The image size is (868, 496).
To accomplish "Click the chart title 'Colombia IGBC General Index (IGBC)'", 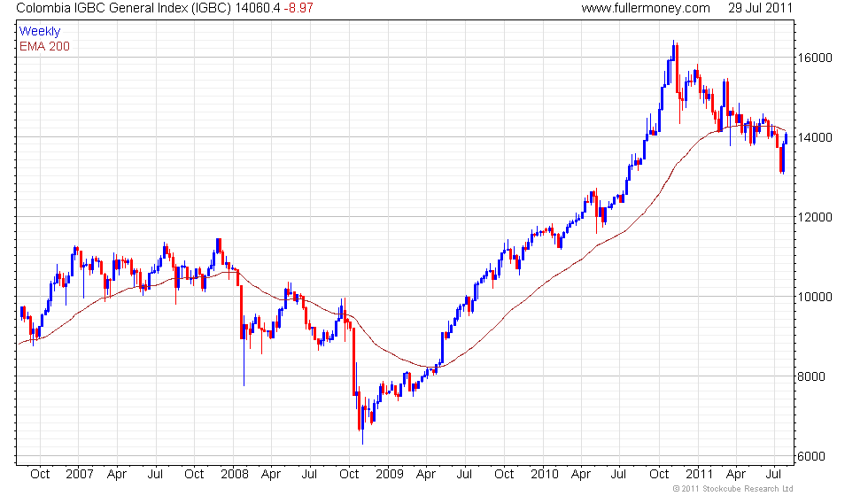I will tap(124, 8).
